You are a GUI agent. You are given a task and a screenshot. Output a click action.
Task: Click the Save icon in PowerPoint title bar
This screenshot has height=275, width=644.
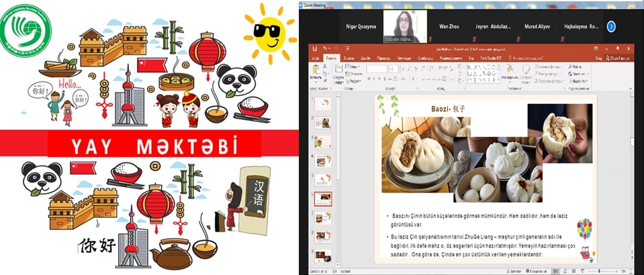click(x=314, y=49)
